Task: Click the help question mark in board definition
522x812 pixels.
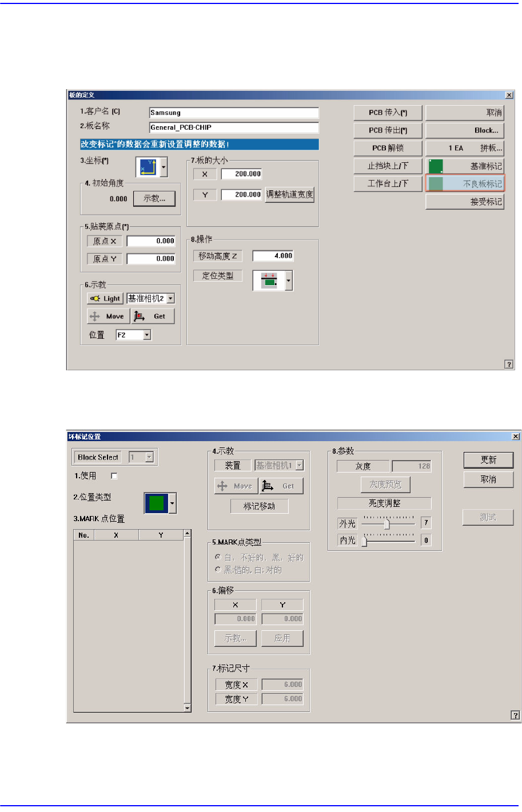Action: coord(509,364)
